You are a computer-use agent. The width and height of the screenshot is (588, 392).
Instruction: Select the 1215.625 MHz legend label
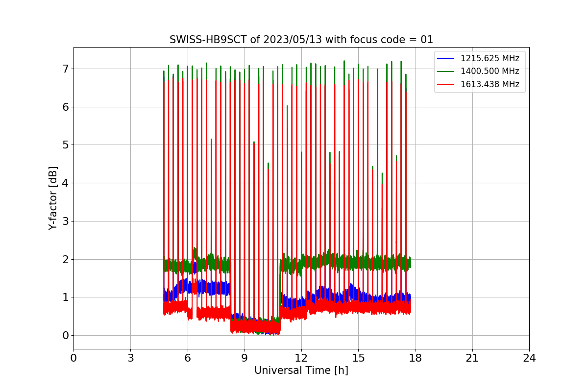490,58
